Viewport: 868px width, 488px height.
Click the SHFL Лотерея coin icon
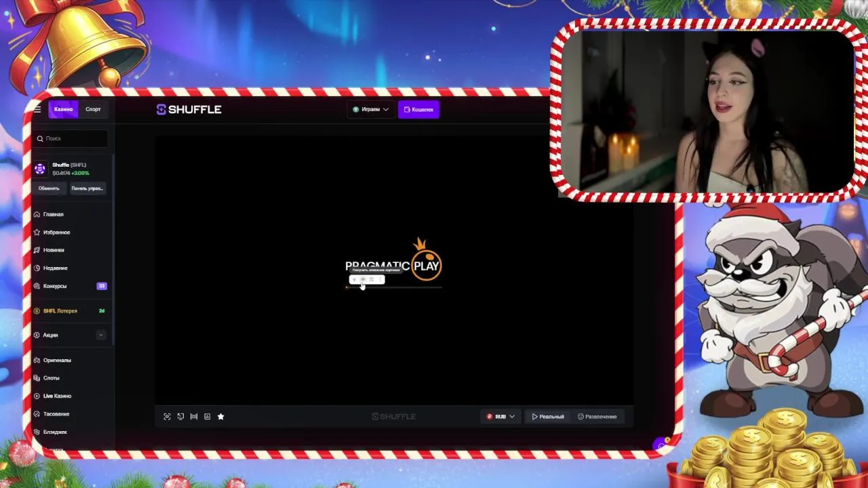(x=37, y=311)
